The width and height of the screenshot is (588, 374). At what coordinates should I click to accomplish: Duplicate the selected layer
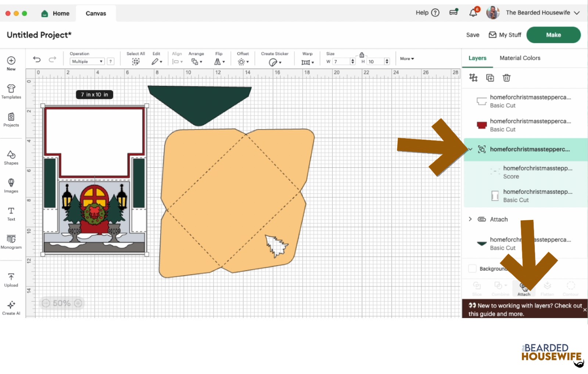(x=490, y=78)
